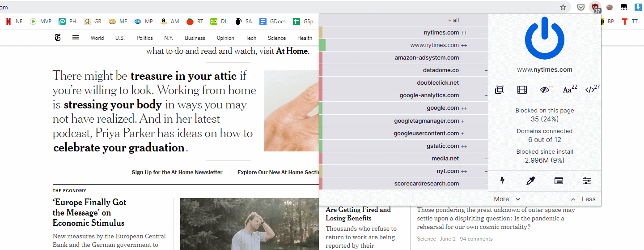Screen dimensions: 644x250
Task: Click the Pocket extension icon
Action: [580, 7]
